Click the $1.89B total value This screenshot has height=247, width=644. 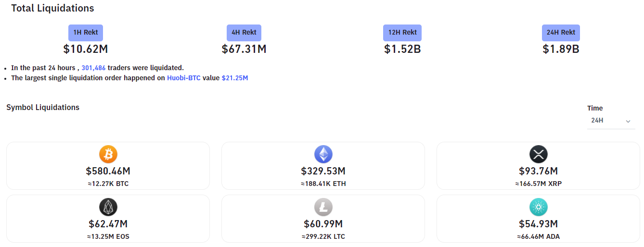(561, 49)
